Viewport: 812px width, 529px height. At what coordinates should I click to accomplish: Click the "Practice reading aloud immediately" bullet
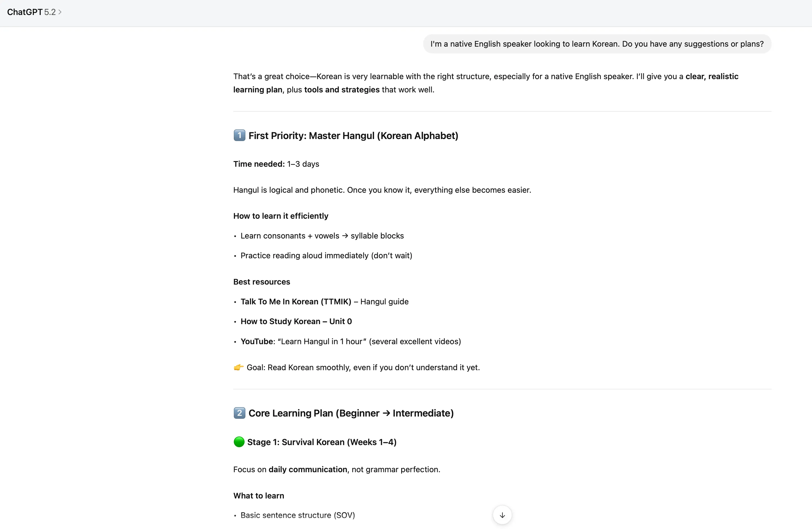pos(326,256)
